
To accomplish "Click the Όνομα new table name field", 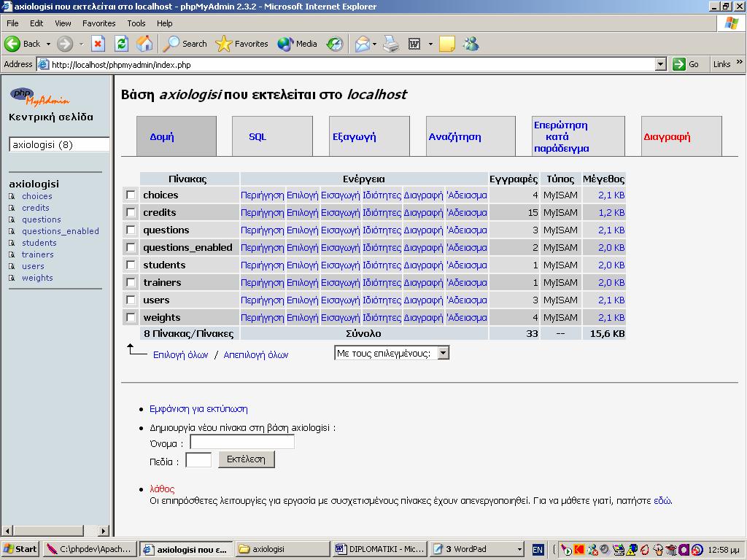I will (x=242, y=442).
